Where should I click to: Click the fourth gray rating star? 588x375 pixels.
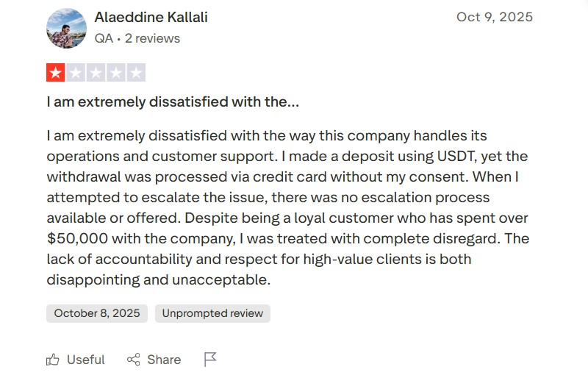click(115, 73)
